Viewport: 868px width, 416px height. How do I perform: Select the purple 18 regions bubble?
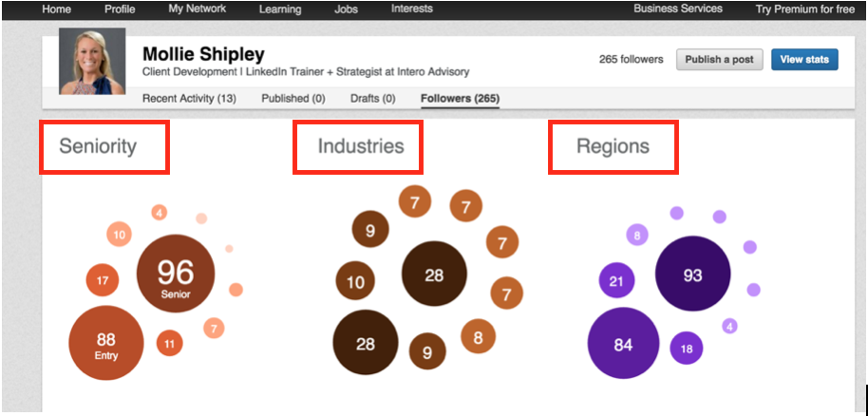(x=687, y=349)
